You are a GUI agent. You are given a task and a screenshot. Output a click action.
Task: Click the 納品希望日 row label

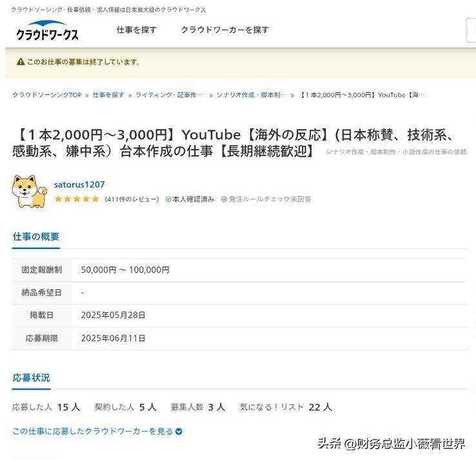coord(41,292)
